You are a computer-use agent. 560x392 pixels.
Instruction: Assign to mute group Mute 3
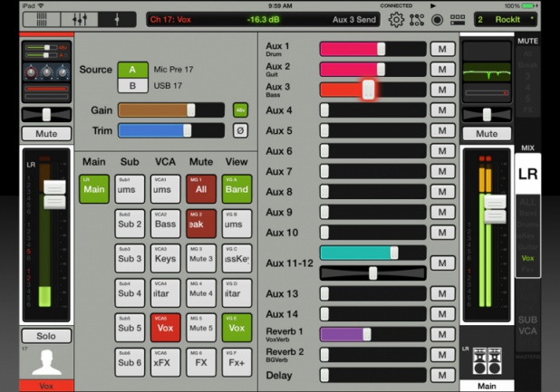point(201,258)
